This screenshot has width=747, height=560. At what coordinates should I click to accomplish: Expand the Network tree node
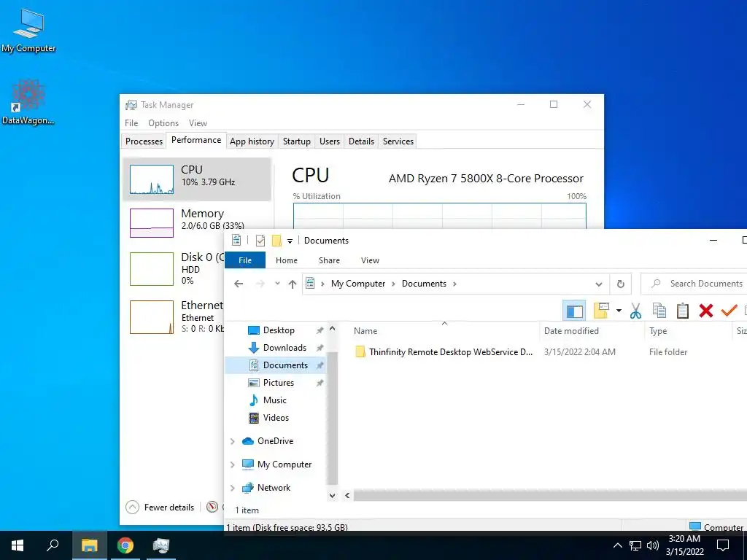coord(233,488)
